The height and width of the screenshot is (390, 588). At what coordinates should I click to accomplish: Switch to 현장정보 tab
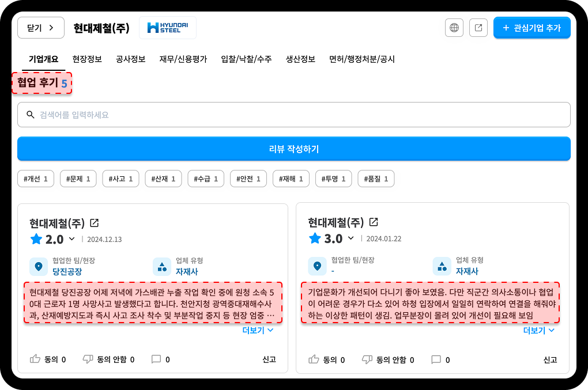pyautogui.click(x=87, y=59)
